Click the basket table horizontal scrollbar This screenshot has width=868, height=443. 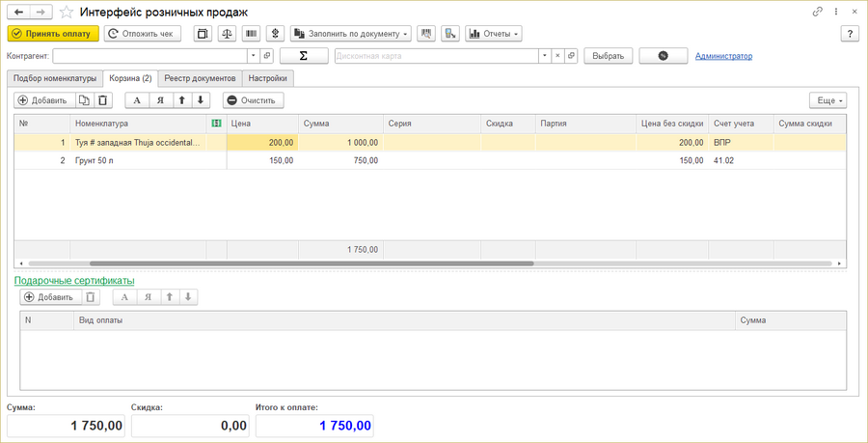tap(311, 263)
